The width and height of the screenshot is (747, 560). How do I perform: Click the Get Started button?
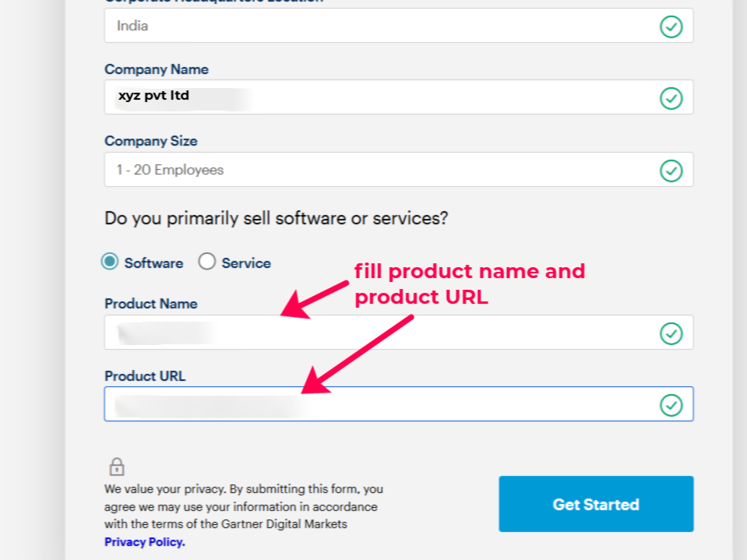[x=596, y=504]
